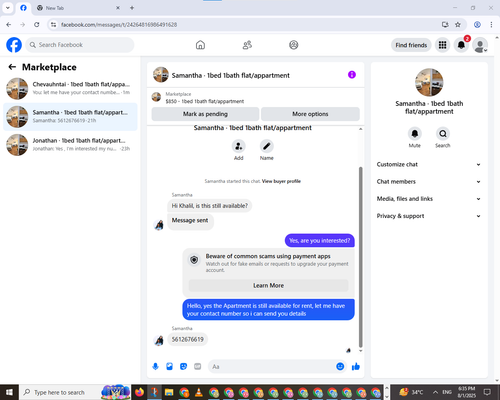This screenshot has height=400, width=500.
Task: Open Jonathan conversation in list
Action: (x=70, y=145)
